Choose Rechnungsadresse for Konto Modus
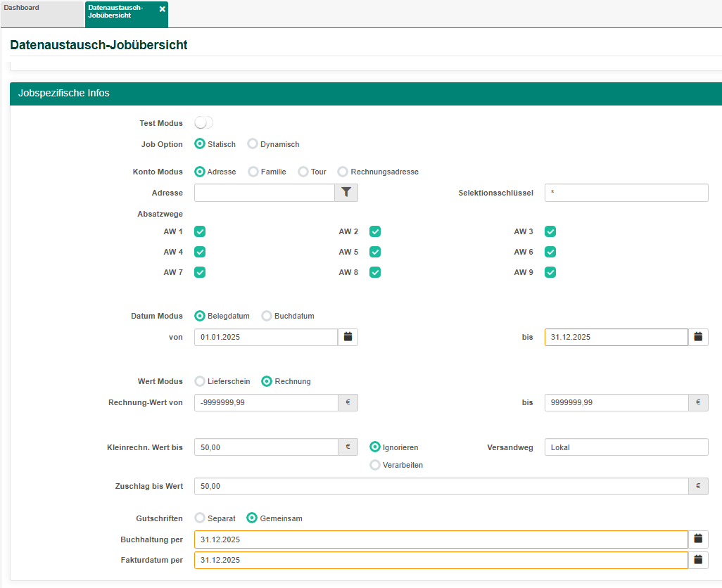 click(343, 172)
